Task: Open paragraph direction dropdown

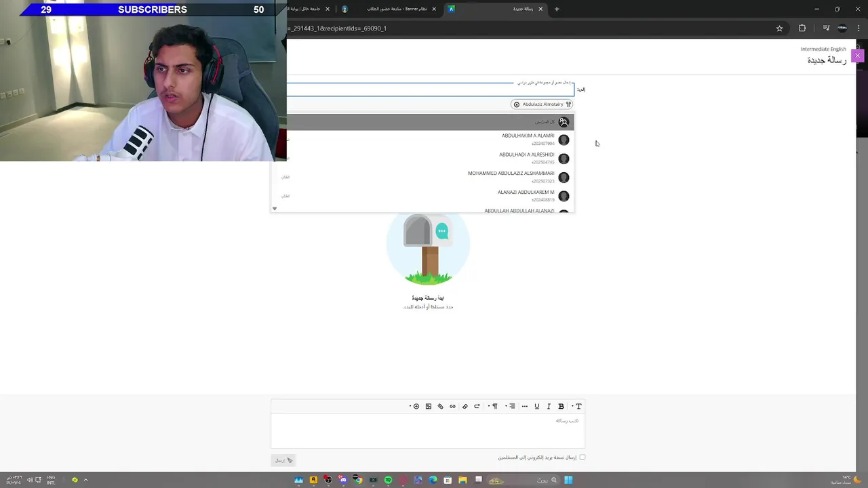Action: pos(494,407)
